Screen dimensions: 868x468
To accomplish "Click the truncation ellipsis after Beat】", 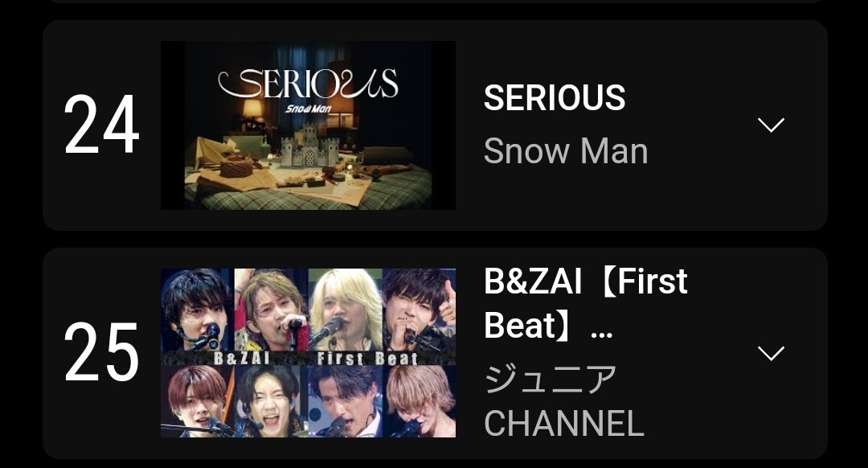I will click(601, 335).
